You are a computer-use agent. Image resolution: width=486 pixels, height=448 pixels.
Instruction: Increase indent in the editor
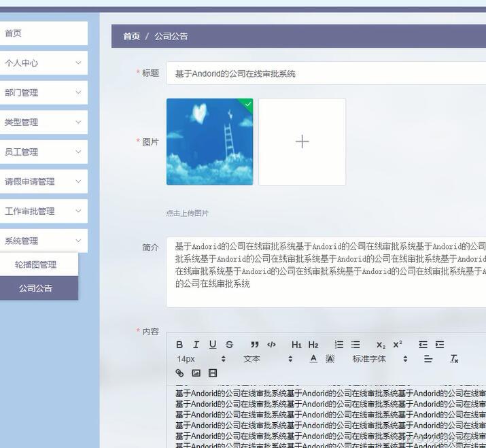click(440, 345)
